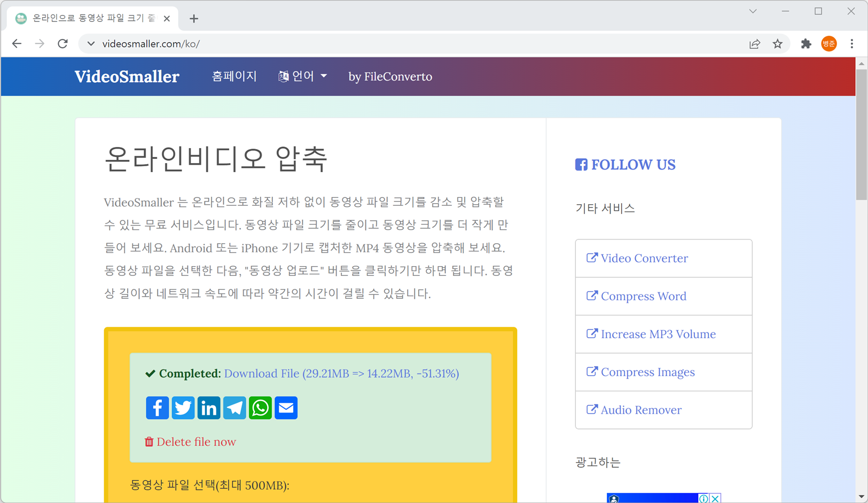Click the 광고하는 label
This screenshot has height=503, width=868.
[598, 462]
